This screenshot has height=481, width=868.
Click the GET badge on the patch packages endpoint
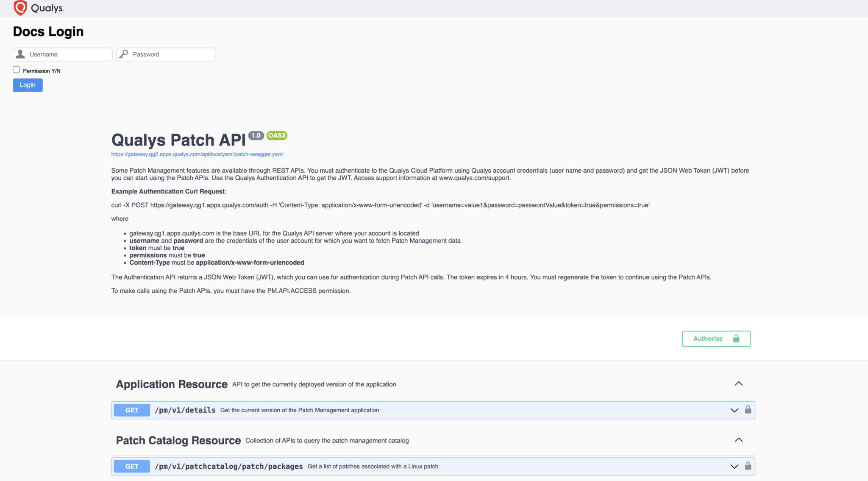[x=131, y=466]
